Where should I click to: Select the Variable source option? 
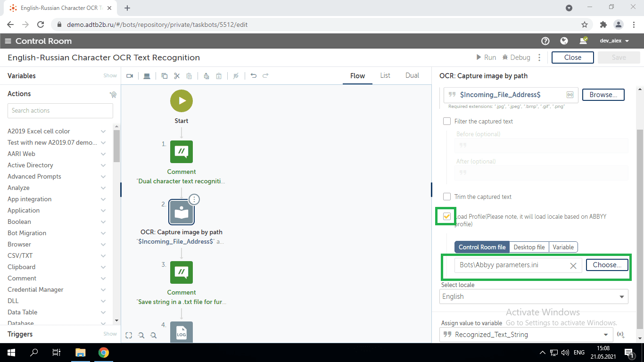coord(563,247)
